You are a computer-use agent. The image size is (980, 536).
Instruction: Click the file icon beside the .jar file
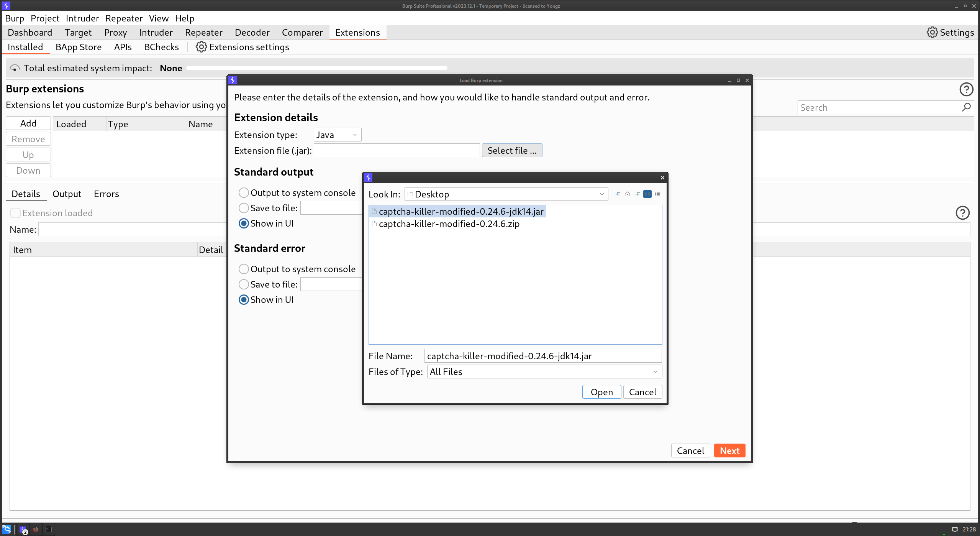(x=374, y=211)
